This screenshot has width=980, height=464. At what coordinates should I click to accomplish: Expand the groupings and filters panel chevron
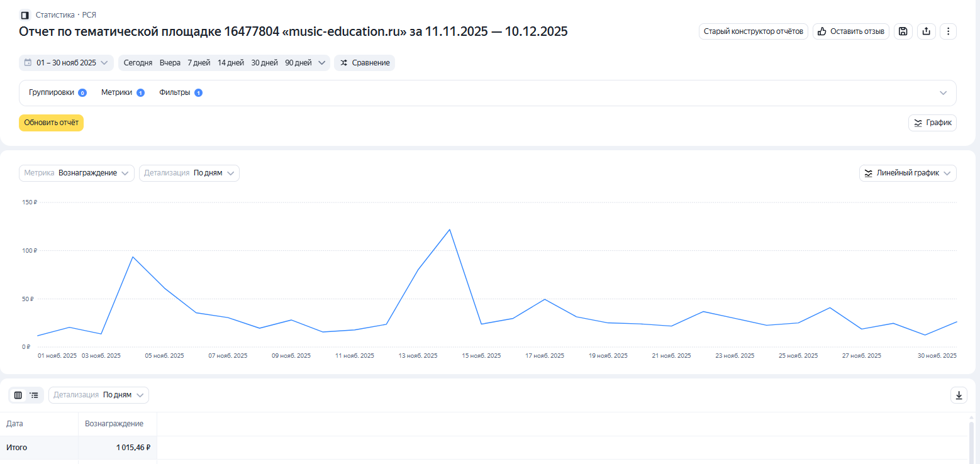pyautogui.click(x=943, y=93)
